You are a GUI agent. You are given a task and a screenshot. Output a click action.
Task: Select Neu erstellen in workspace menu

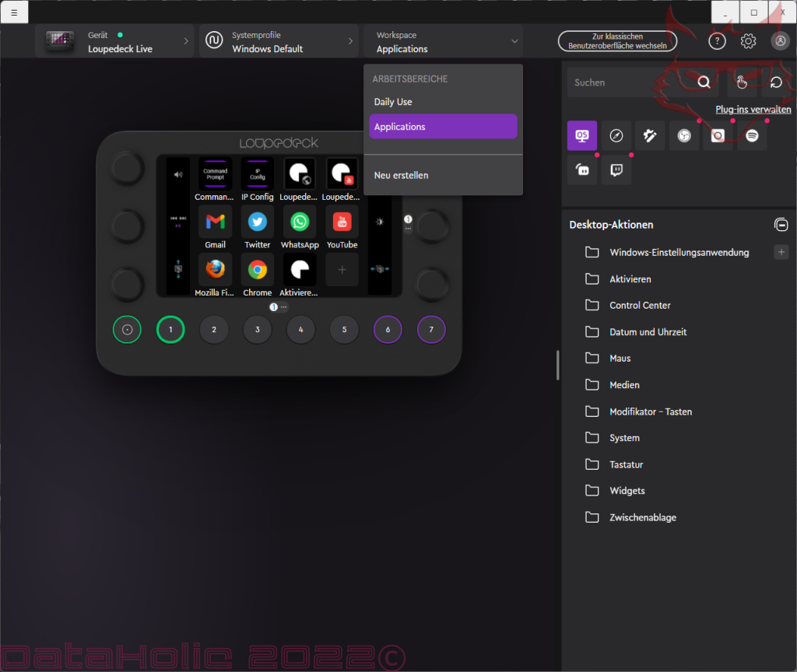pyautogui.click(x=443, y=175)
